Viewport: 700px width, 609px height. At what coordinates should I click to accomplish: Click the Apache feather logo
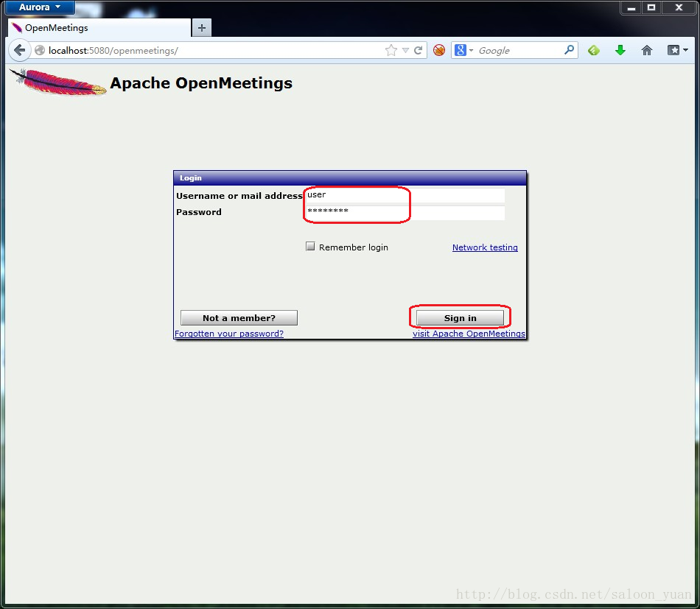[x=58, y=82]
